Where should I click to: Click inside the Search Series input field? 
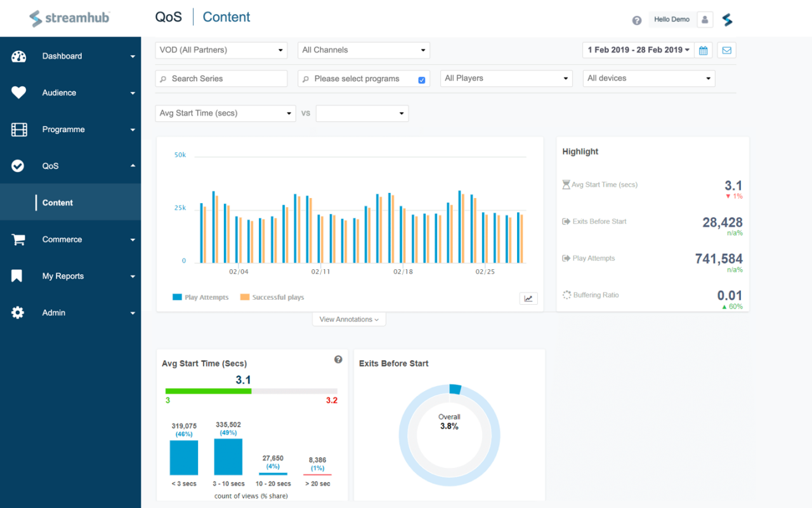coord(221,78)
